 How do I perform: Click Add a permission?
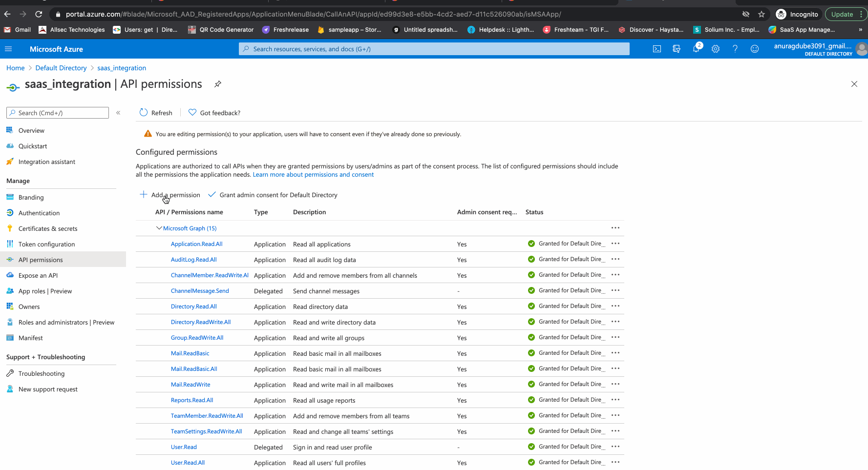(x=170, y=195)
